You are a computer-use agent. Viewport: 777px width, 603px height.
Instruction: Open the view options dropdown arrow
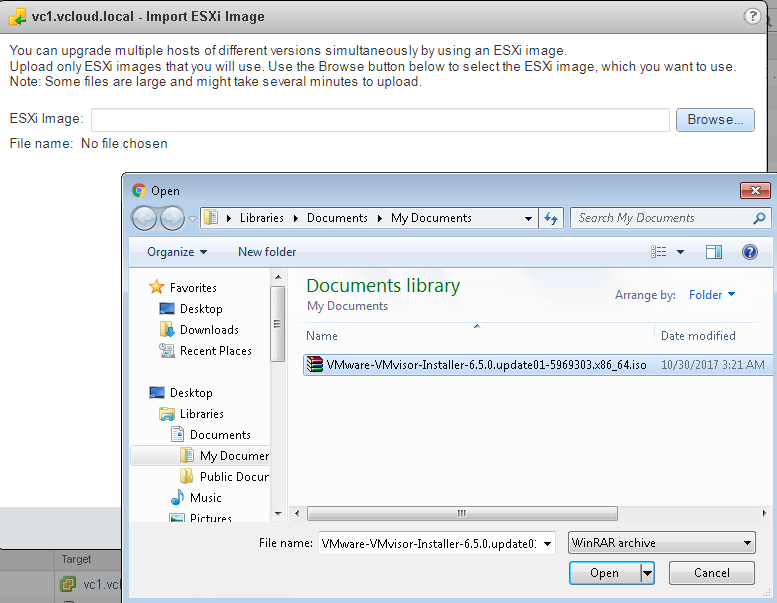pyautogui.click(x=680, y=252)
